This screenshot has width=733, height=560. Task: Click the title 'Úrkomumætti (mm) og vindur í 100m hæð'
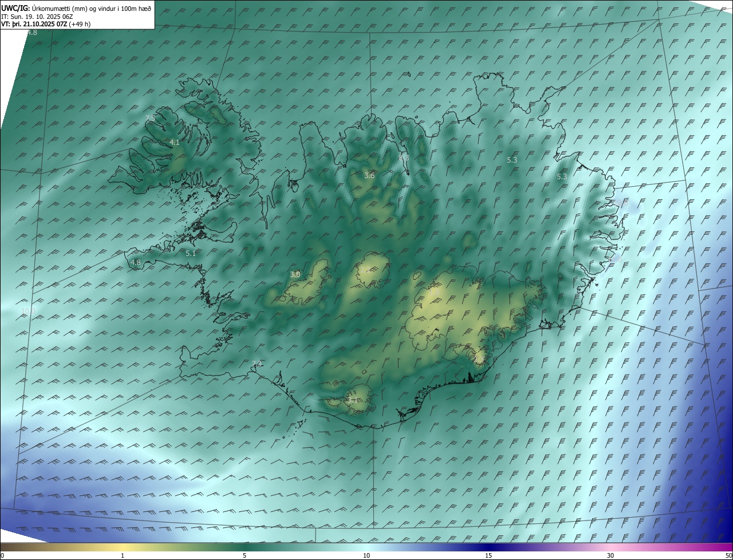coord(92,9)
